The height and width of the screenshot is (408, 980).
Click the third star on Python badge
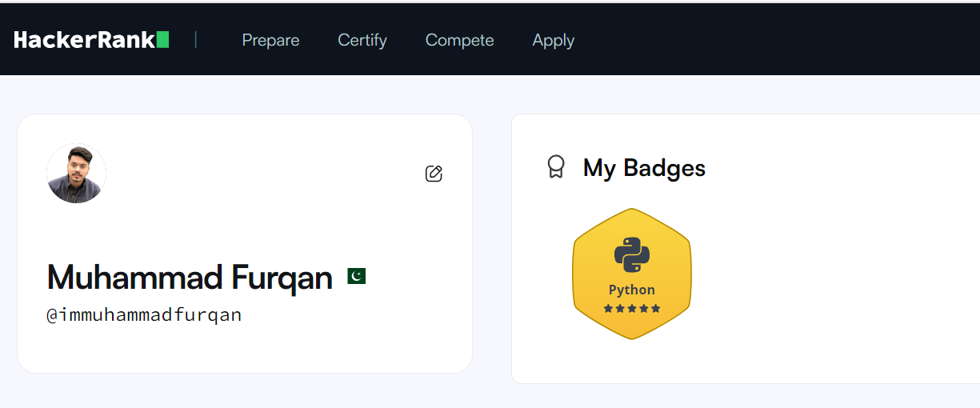[x=632, y=308]
